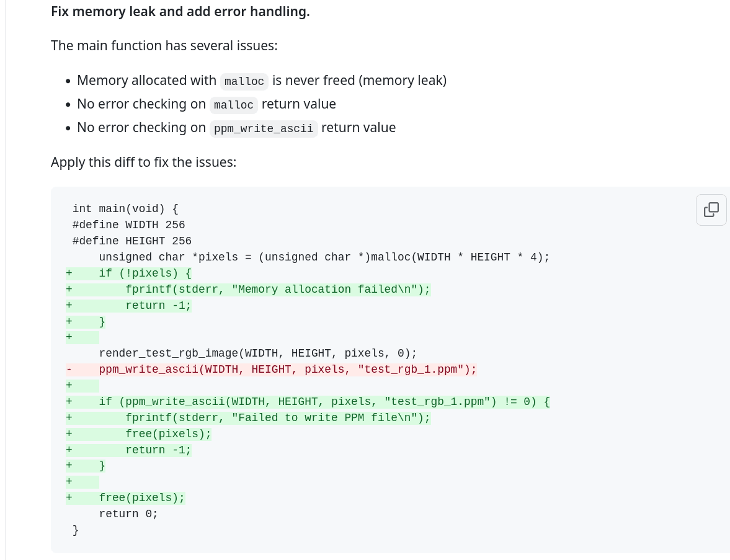Click the "Memory allocation failed" fprintf line
Viewport: 730px width, 560px height.
277,290
